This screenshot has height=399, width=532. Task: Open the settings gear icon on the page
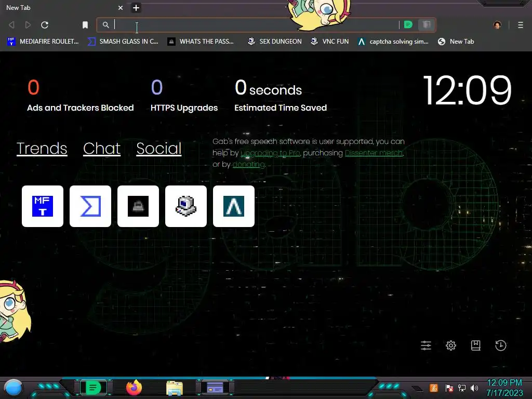pos(451,345)
